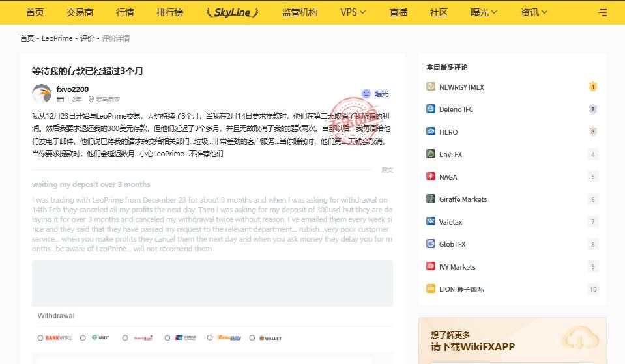Open LION 狮子国际 broker logo icon

click(x=431, y=288)
